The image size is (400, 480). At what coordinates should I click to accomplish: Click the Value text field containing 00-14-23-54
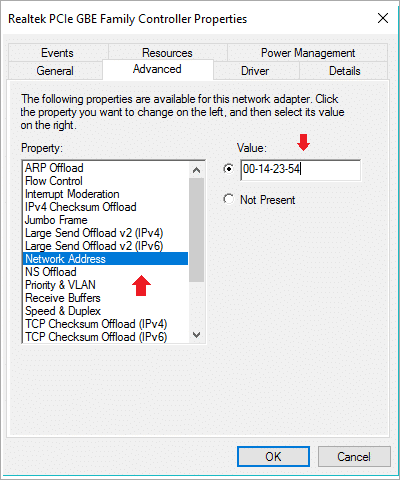[301, 170]
